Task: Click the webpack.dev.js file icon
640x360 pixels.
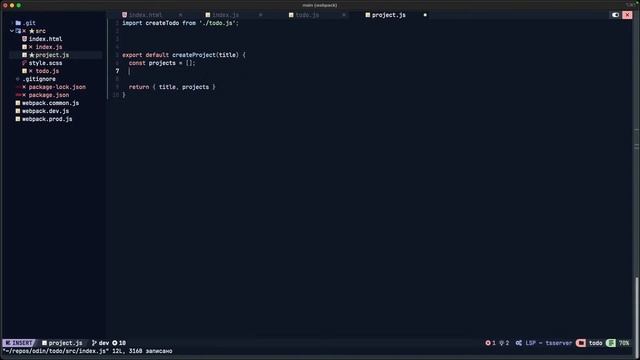Action: tap(18, 111)
